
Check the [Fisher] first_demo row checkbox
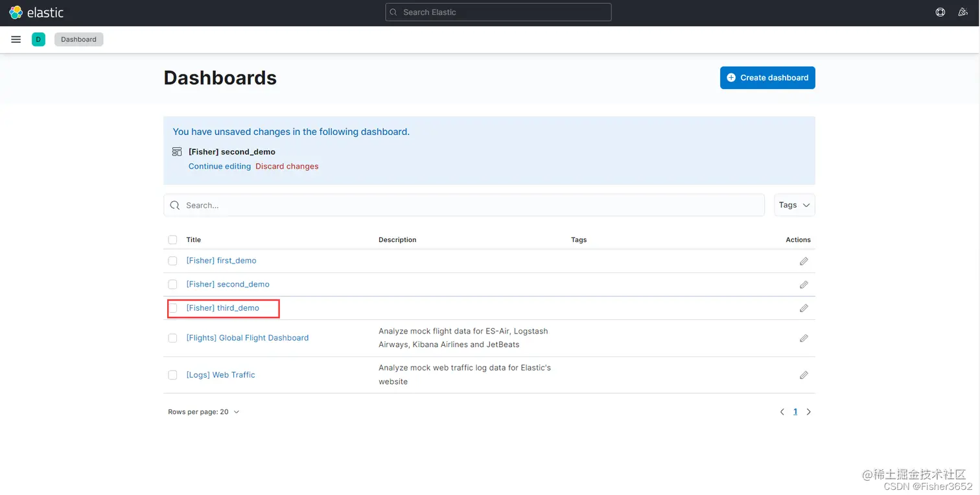click(172, 261)
